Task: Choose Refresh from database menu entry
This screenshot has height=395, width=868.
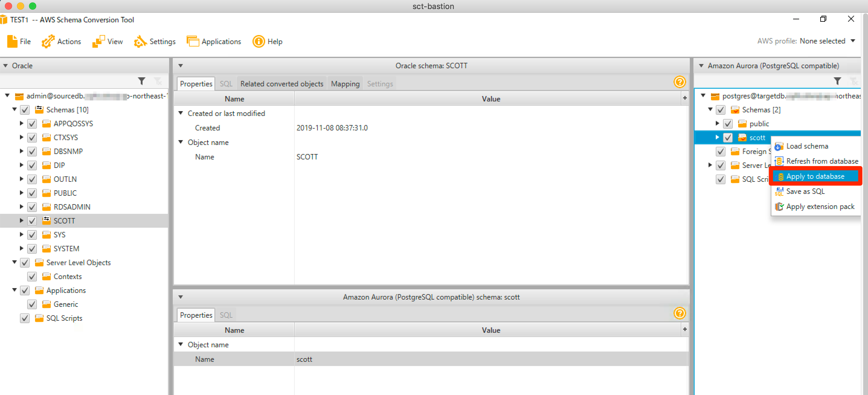Action: click(x=815, y=161)
